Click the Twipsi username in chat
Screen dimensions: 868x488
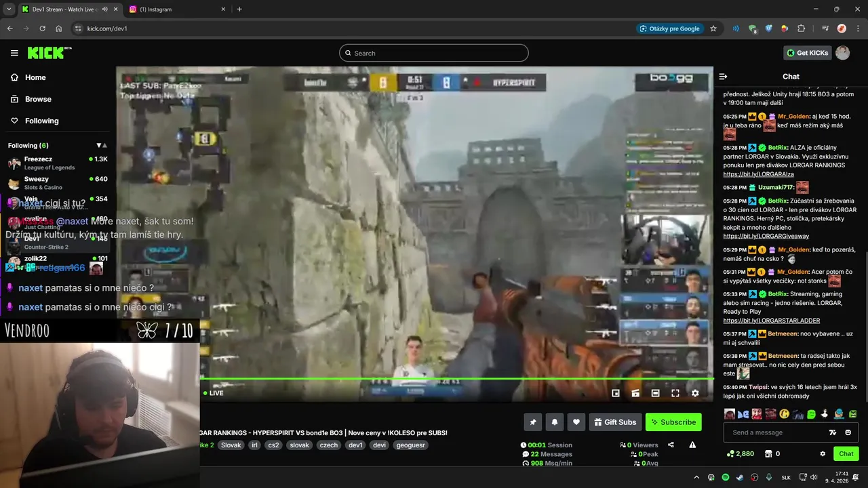coord(757,387)
